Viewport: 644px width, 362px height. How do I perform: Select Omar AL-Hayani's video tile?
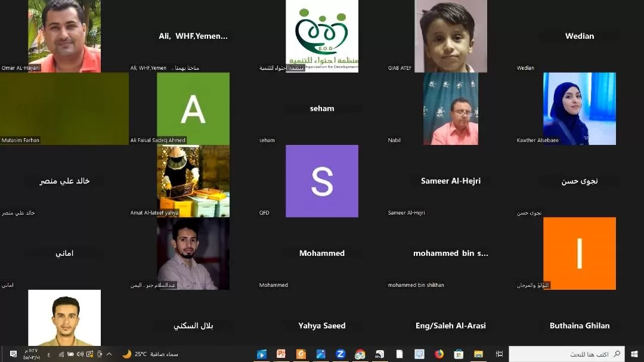pyautogui.click(x=64, y=36)
